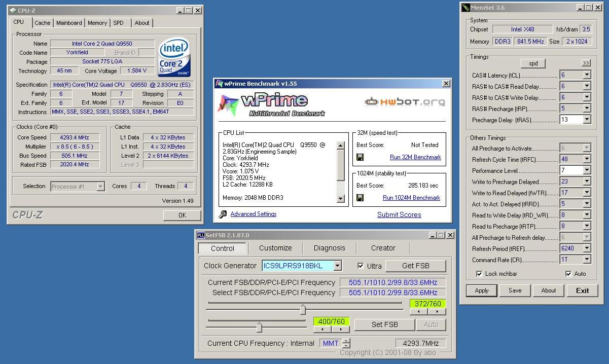Click the Save button in MemSet

515,290
